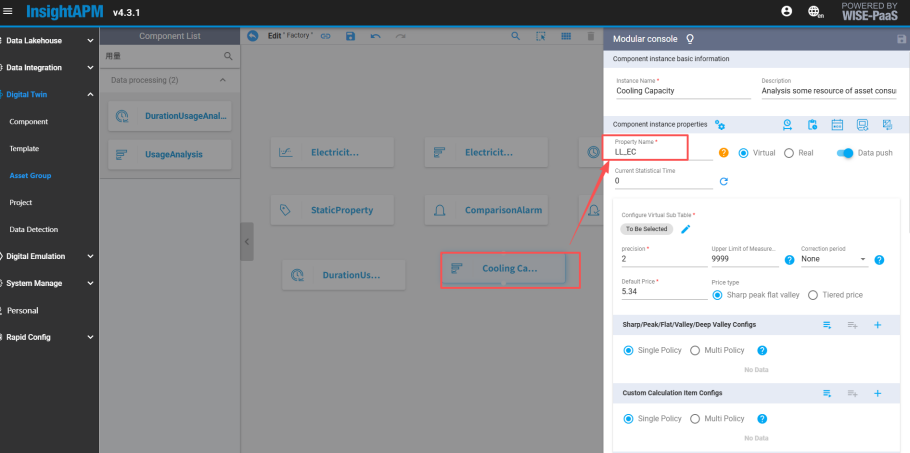
Task: Expand the Data Lakehouse sidebar menu
Action: click(49, 41)
